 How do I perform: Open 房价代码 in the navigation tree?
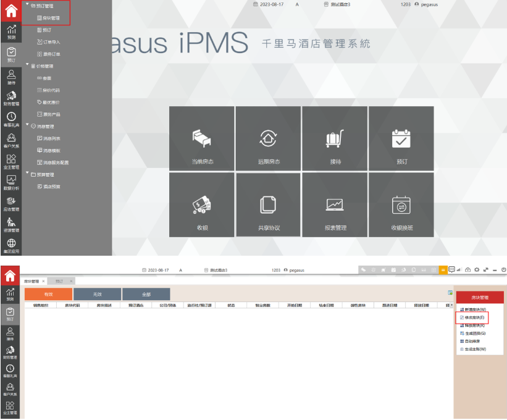(49, 90)
